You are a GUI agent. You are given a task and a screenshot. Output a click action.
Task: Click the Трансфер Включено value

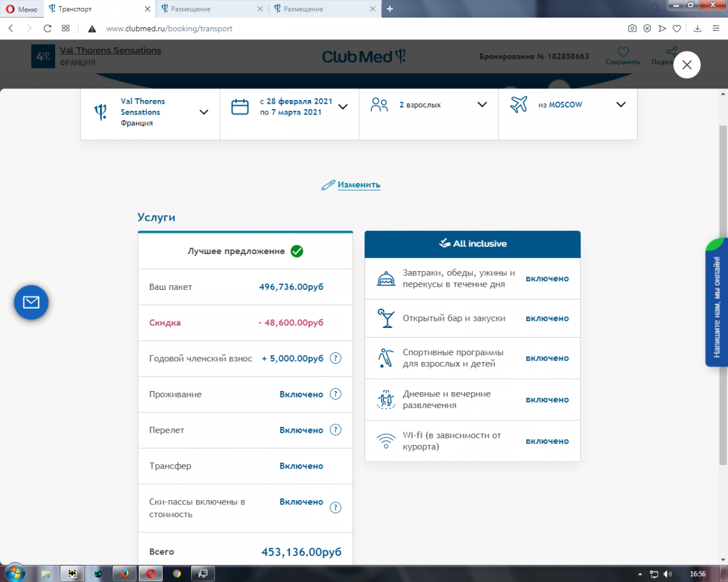point(302,466)
